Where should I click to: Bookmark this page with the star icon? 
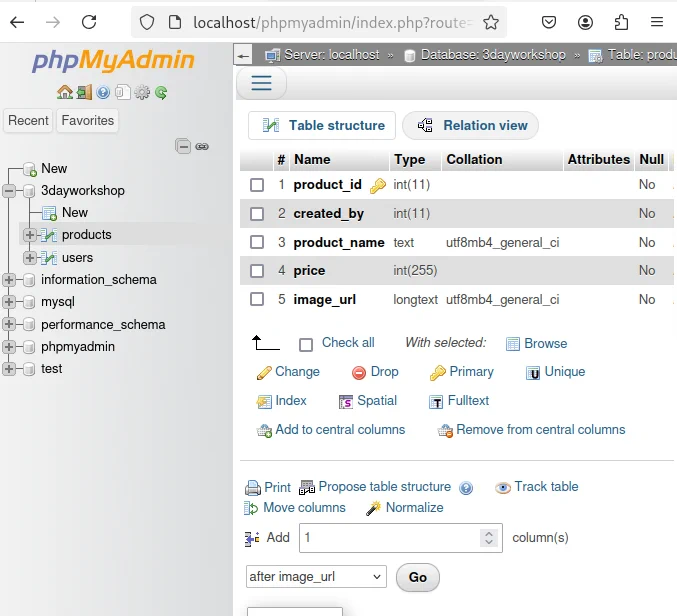[491, 22]
